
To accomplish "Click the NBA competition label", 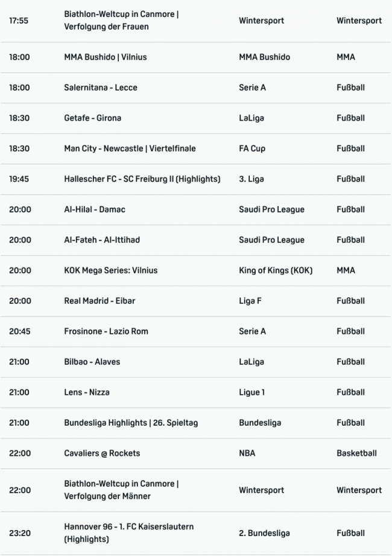I will coord(247,453).
